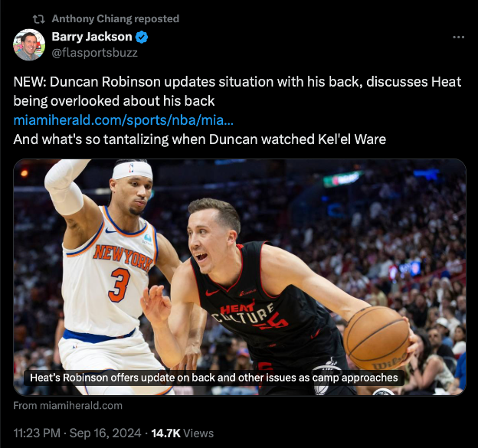Click the blue verified checkmark badge
This screenshot has width=478, height=448.
[x=142, y=37]
